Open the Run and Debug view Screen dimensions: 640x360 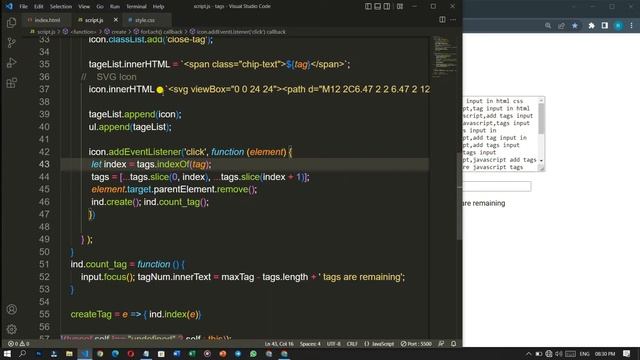[11, 62]
